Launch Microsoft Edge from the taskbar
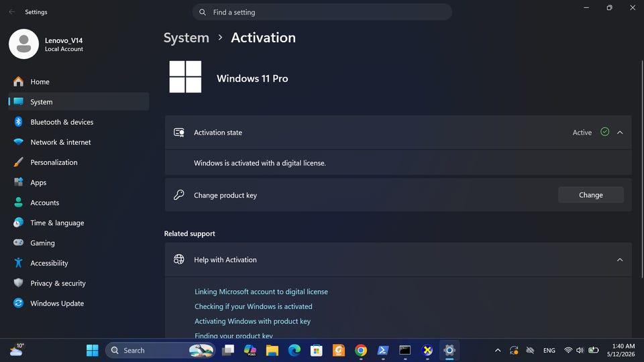 (x=294, y=351)
